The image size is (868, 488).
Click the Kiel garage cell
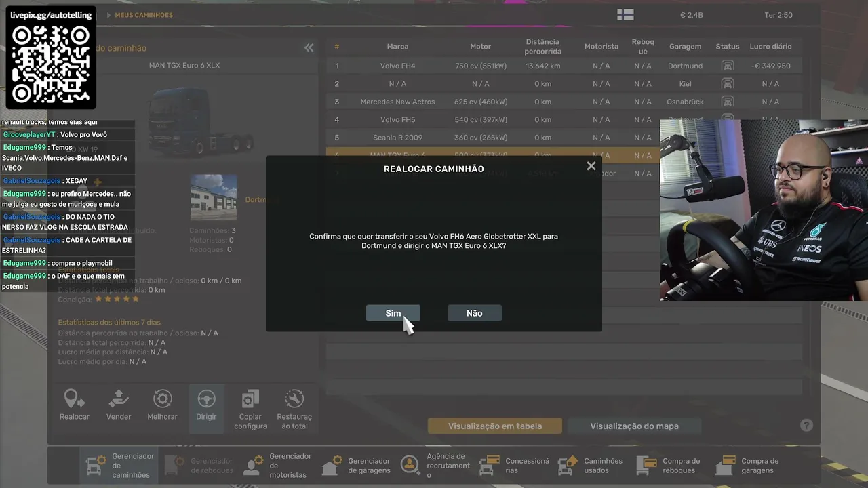pyautogui.click(x=685, y=84)
